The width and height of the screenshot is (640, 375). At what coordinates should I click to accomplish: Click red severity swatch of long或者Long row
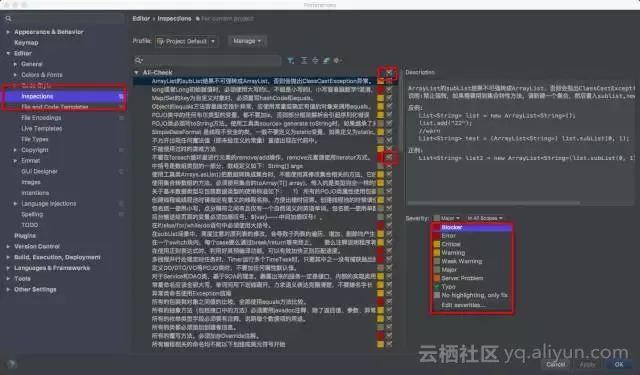(x=380, y=89)
